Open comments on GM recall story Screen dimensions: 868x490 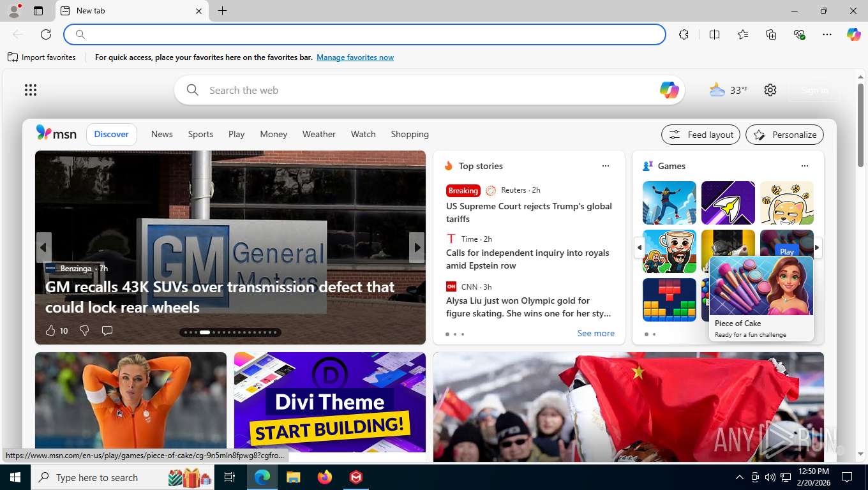click(107, 330)
